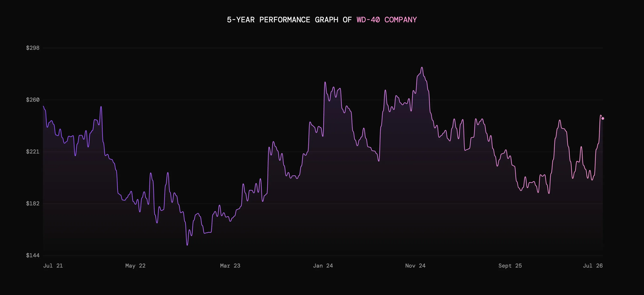Click the pink endpoint dot on the price line
This screenshot has height=295, width=644.
[x=603, y=119]
